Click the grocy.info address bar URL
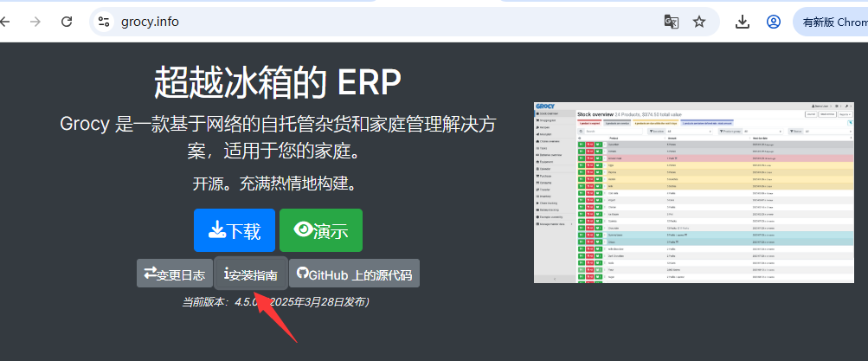 tap(150, 23)
